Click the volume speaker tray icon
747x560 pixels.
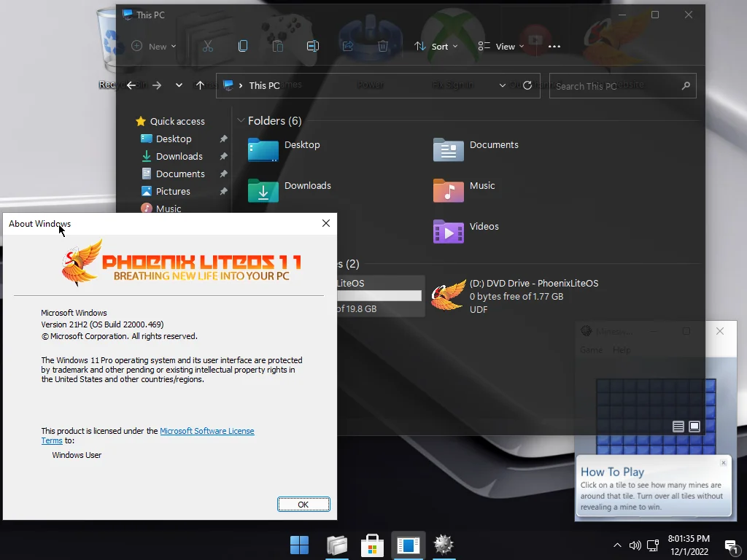click(635, 545)
